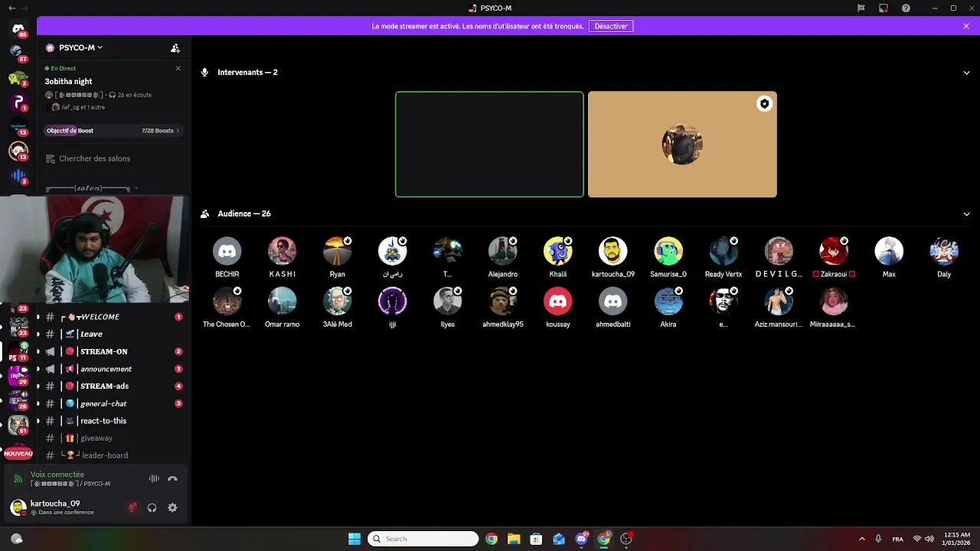Click audience member Khalil avatar
The width and height of the screenshot is (980, 551).
coord(558,251)
